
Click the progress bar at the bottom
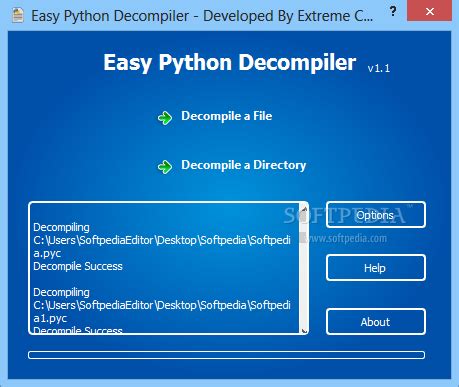coord(226,355)
